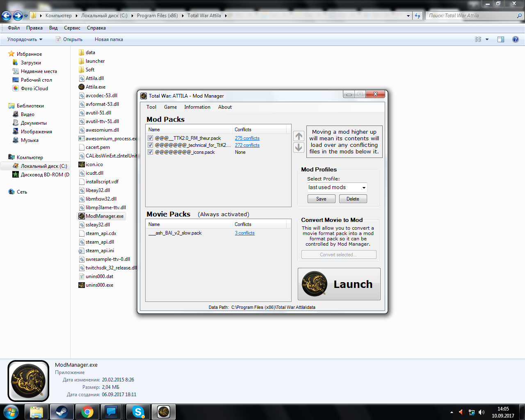525x420 pixels.
Task: Open view options dropdown arrow
Action: pos(487,39)
